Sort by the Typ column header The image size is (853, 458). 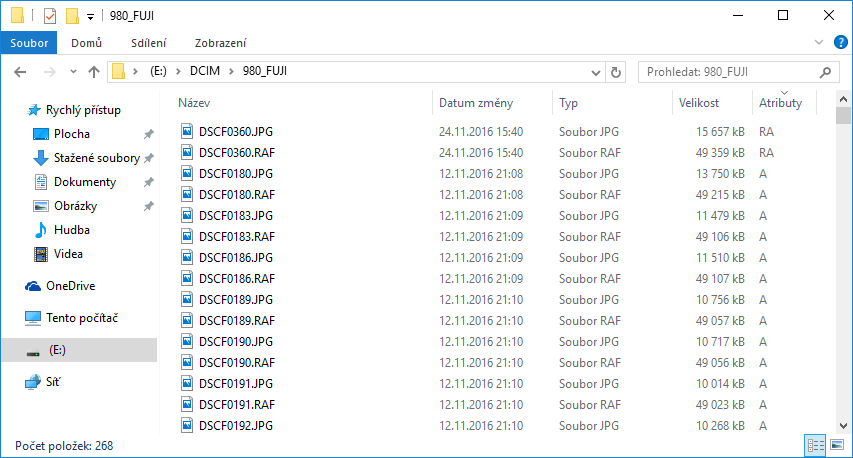tap(568, 103)
